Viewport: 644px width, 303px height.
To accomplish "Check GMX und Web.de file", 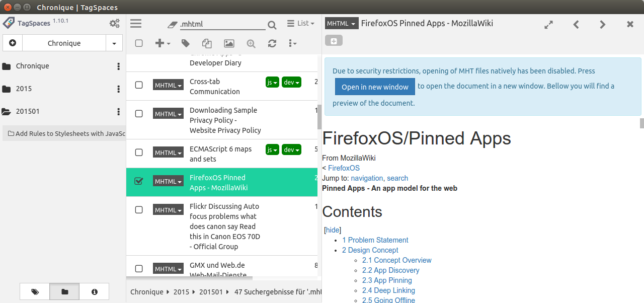I will tap(139, 269).
